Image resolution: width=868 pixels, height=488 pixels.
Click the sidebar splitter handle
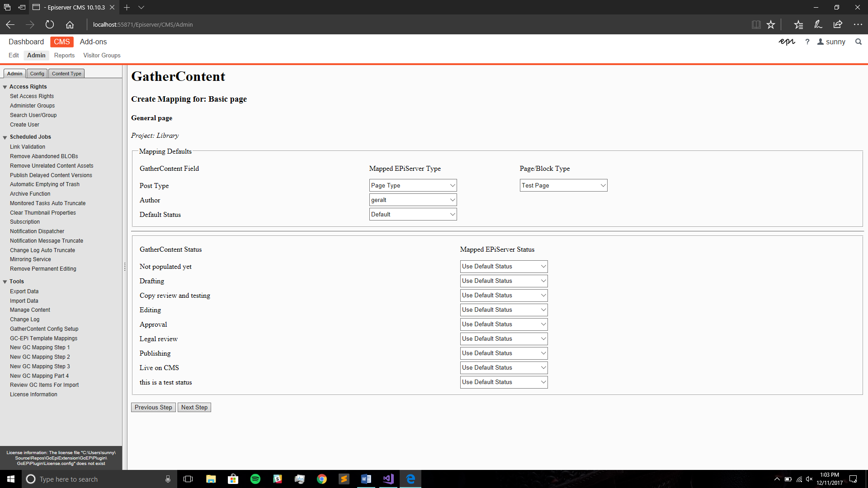(x=125, y=267)
